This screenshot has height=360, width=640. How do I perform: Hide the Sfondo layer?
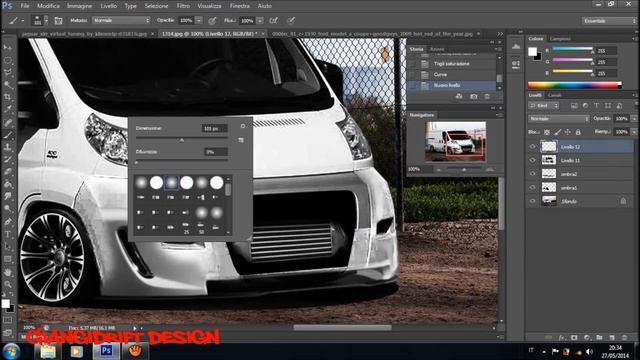coord(532,201)
